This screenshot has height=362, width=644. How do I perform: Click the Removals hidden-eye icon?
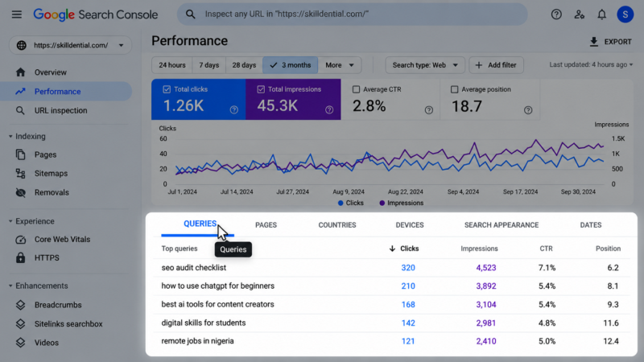click(x=21, y=192)
